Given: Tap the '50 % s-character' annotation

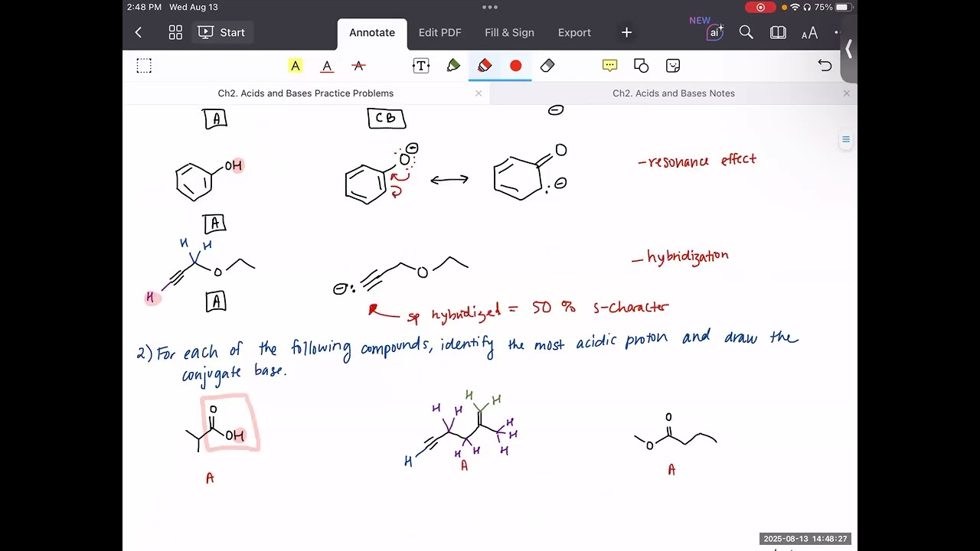Looking at the screenshot, I should tap(601, 307).
